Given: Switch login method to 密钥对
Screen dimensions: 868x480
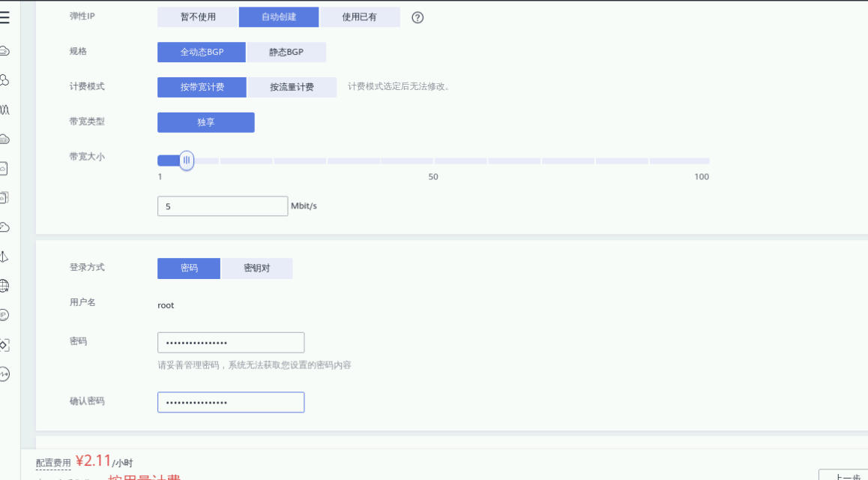Looking at the screenshot, I should pos(257,268).
